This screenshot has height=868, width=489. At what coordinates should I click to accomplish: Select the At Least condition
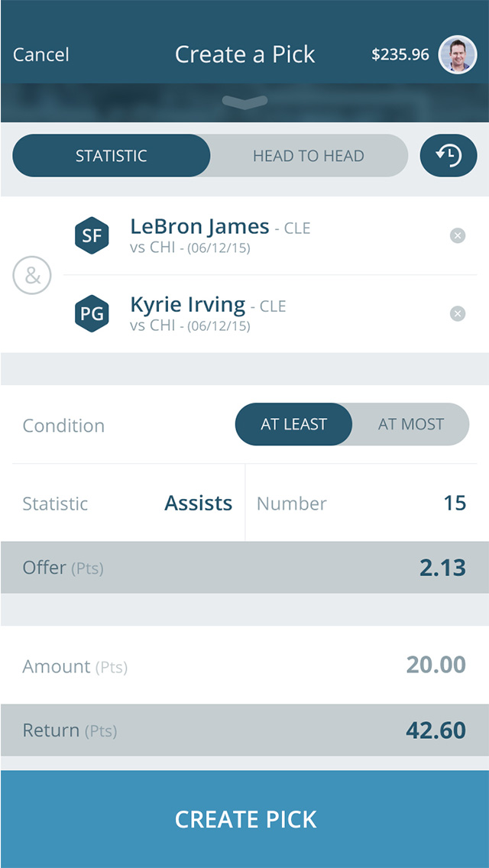[x=294, y=424]
